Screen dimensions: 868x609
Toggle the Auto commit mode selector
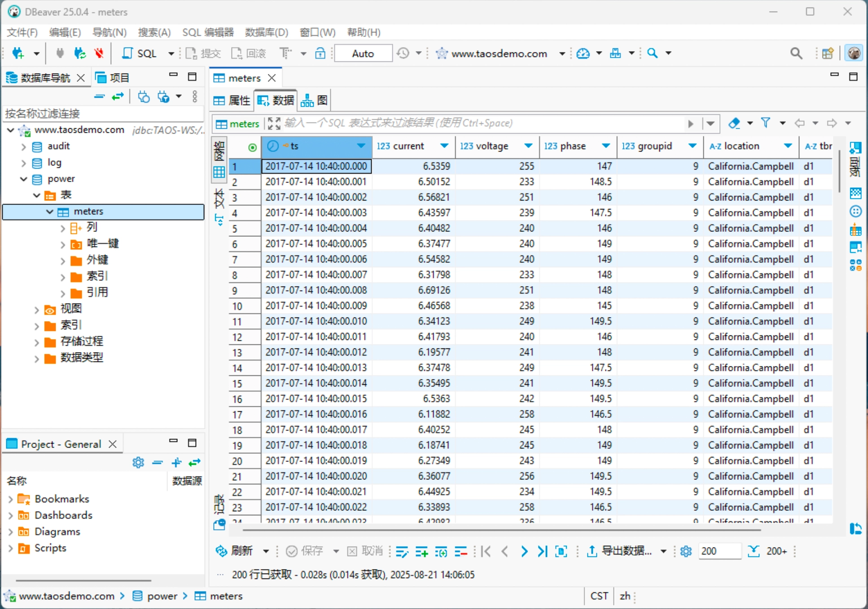pyautogui.click(x=363, y=53)
